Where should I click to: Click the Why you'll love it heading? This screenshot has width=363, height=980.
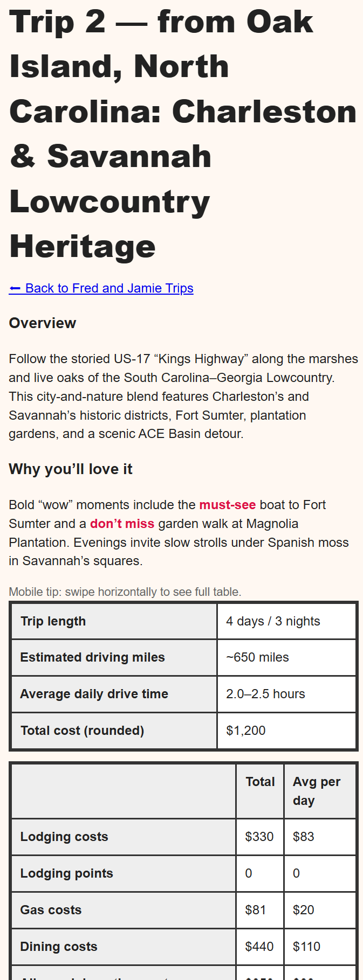(x=71, y=469)
